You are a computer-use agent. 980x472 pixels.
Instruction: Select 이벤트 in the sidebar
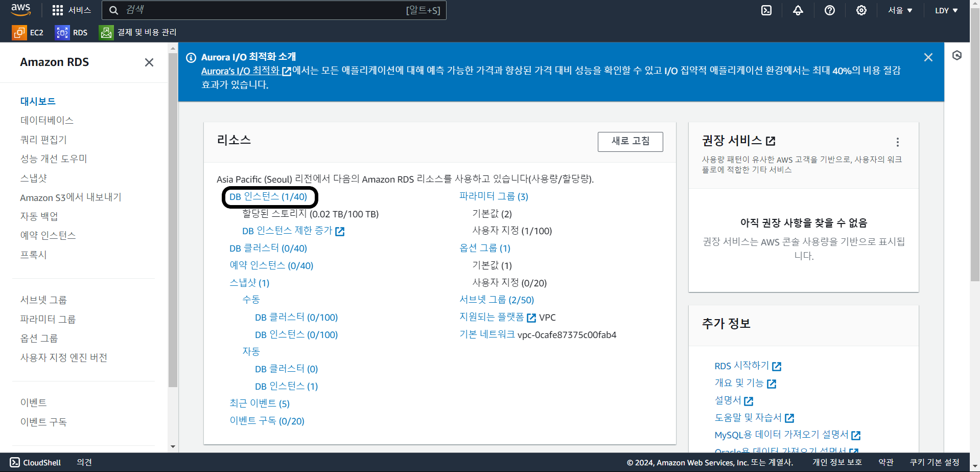33,403
